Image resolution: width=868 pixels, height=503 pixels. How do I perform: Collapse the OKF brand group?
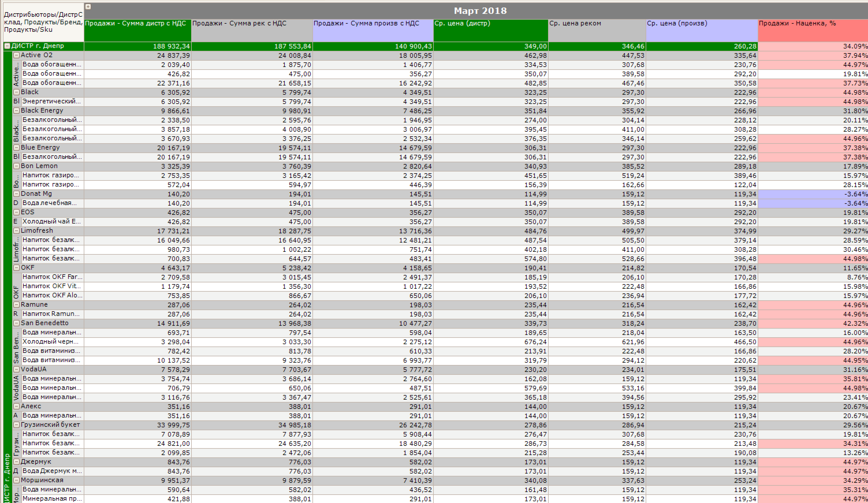point(16,268)
